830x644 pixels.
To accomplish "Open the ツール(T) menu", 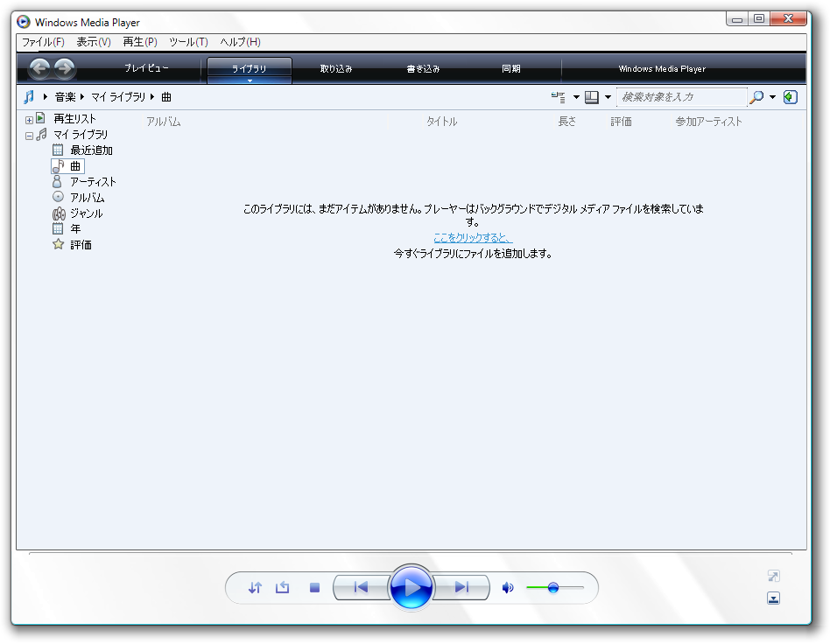I will pos(188,42).
